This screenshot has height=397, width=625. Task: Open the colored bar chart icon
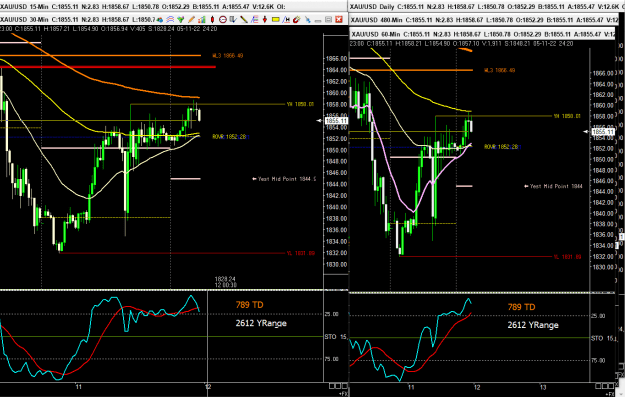[202, 20]
